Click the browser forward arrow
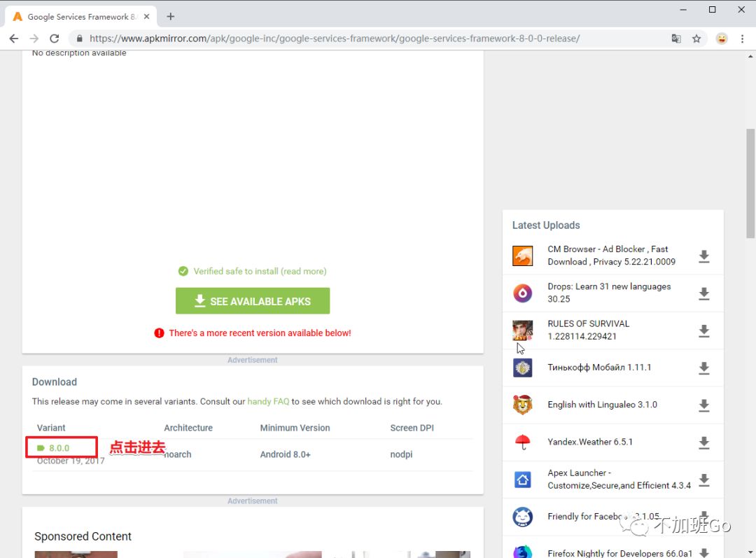Viewport: 756px width, 558px height. pos(34,39)
